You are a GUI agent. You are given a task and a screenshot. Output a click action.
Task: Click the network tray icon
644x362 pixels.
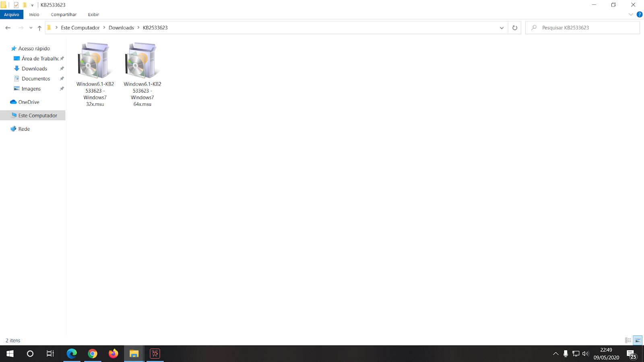click(576, 354)
